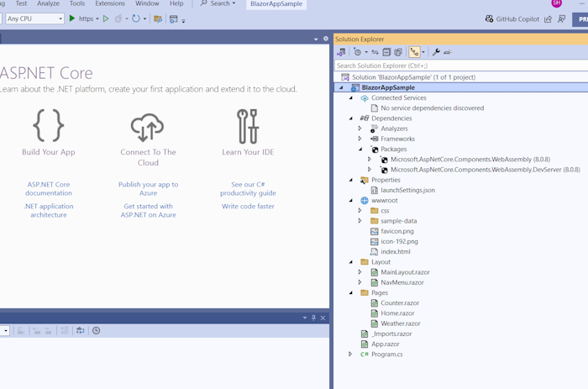588x389 pixels.
Task: Close the bottom Output panel
Action: tap(323, 318)
